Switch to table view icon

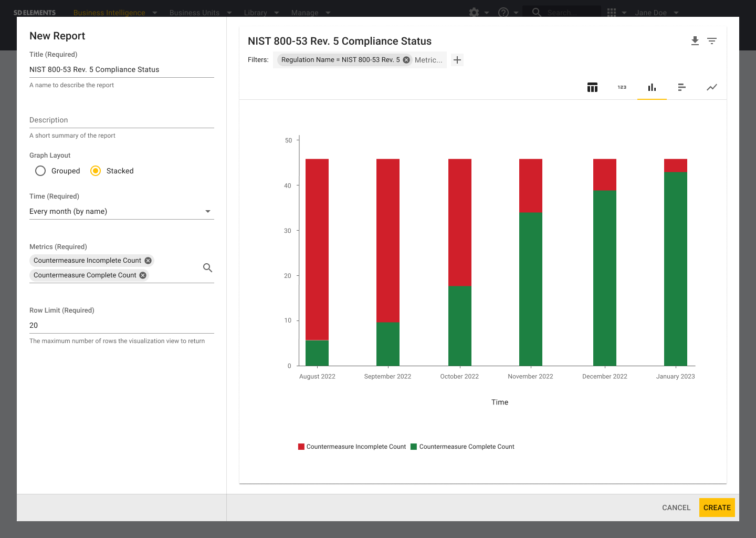592,87
